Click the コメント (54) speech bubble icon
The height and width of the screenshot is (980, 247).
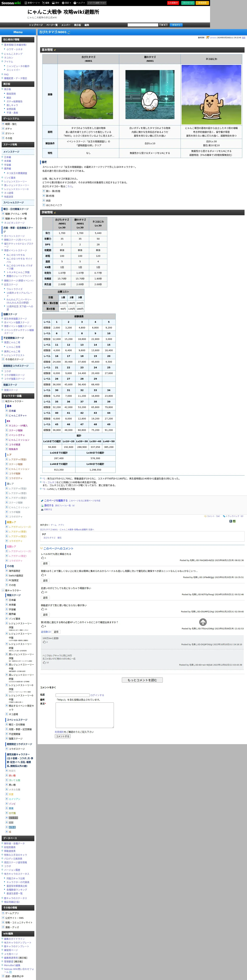click(205, 516)
